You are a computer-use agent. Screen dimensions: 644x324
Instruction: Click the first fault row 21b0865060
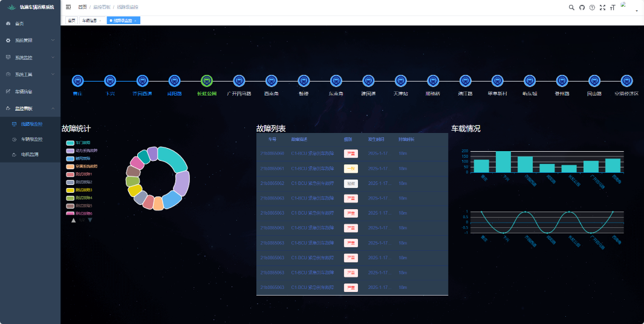pyautogui.click(x=352, y=154)
